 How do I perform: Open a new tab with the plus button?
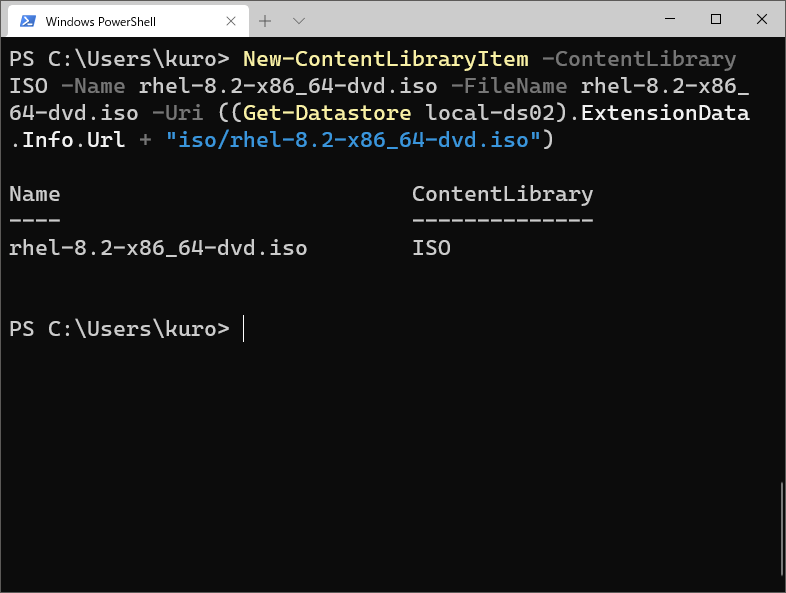click(x=265, y=20)
